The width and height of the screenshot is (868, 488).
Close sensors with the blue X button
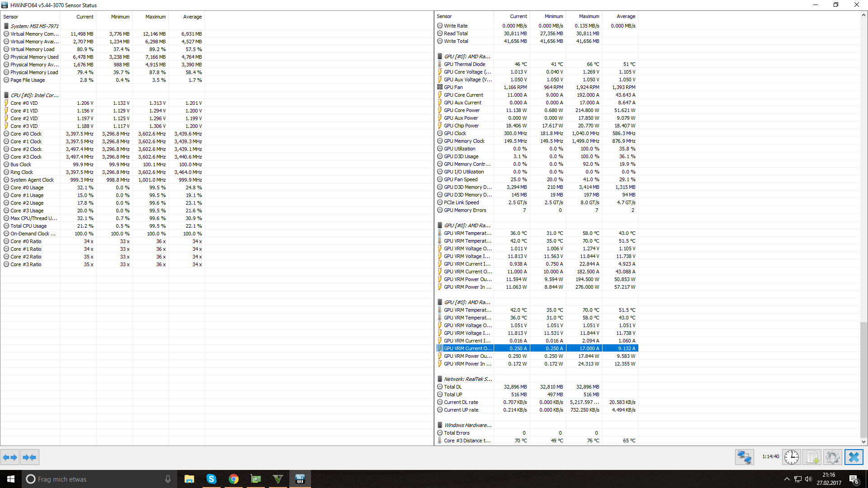854,457
